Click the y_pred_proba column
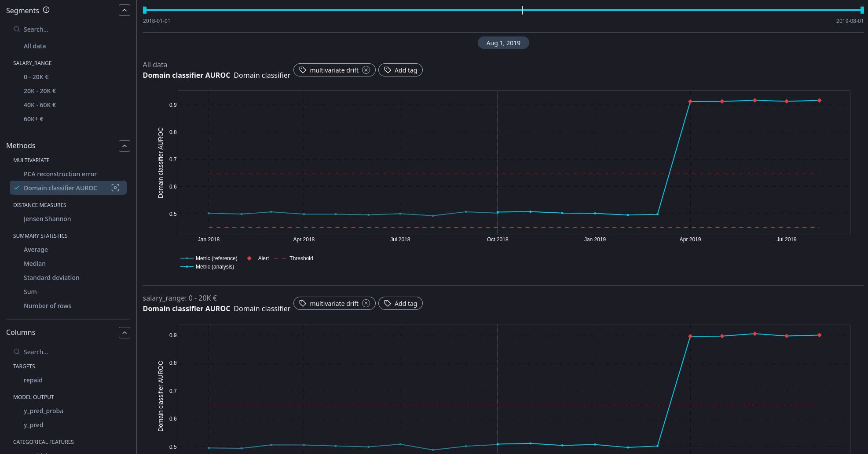The image size is (868, 454). pos(44,411)
